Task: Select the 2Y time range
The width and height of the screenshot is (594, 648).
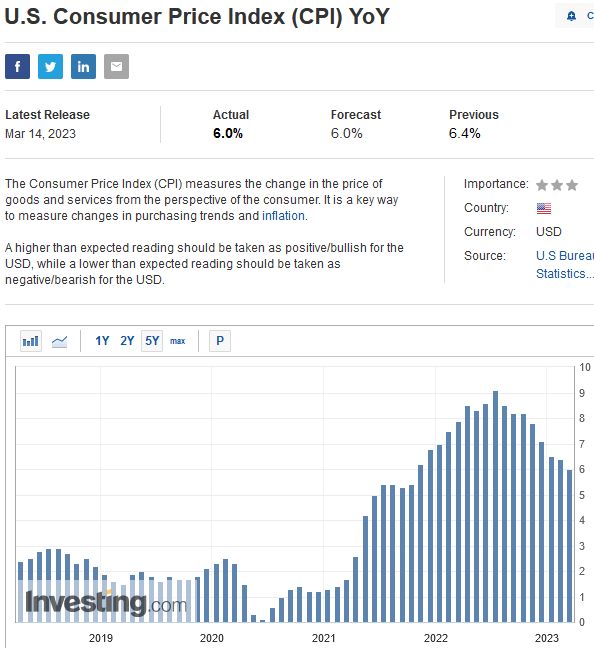Action: tap(127, 341)
